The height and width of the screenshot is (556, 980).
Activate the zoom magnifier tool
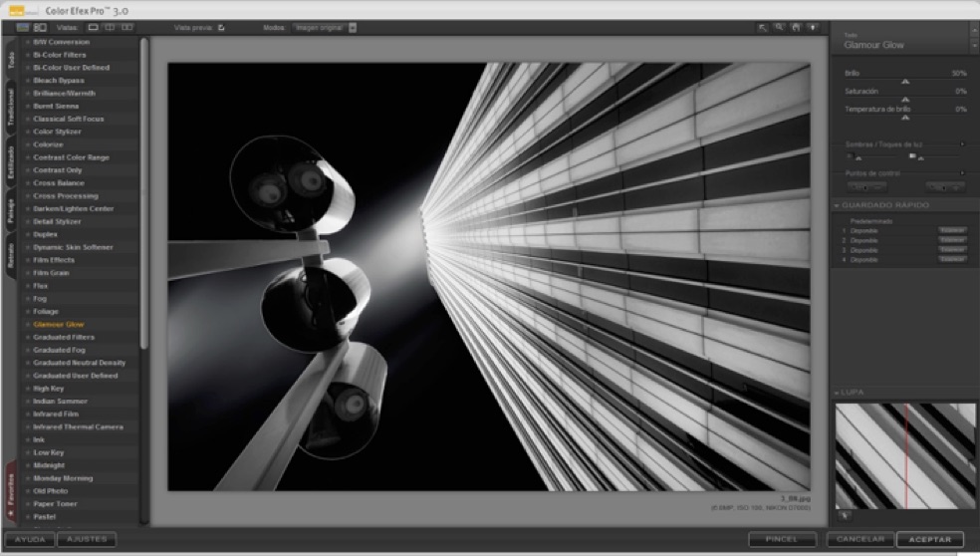(779, 28)
